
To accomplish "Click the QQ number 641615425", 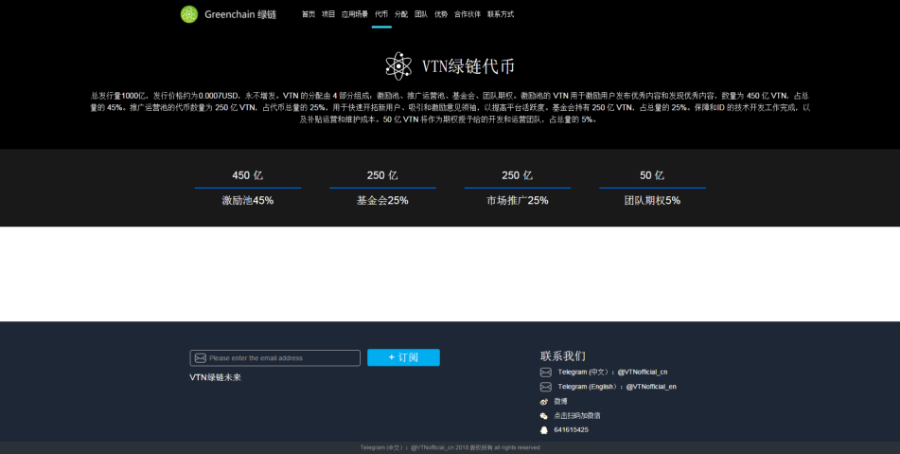I will click(571, 430).
